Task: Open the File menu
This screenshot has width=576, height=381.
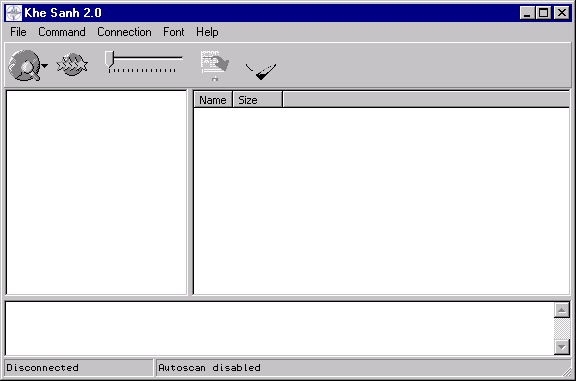Action: 18,32
